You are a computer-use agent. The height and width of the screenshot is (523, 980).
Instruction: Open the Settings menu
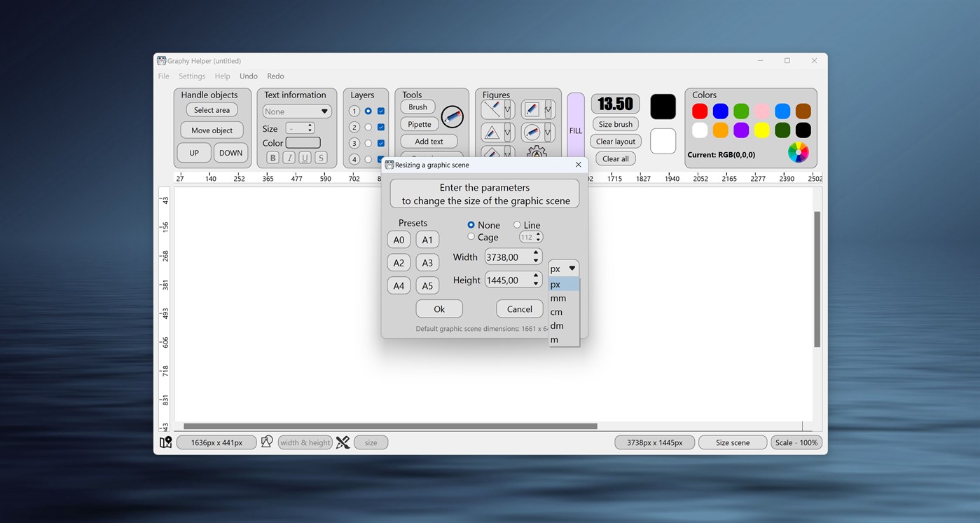(x=191, y=76)
